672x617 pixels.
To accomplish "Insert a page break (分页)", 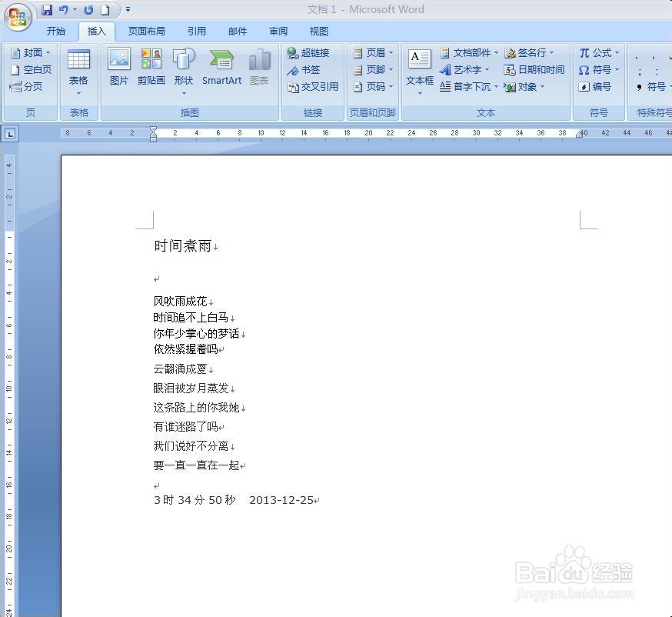I will [x=28, y=86].
